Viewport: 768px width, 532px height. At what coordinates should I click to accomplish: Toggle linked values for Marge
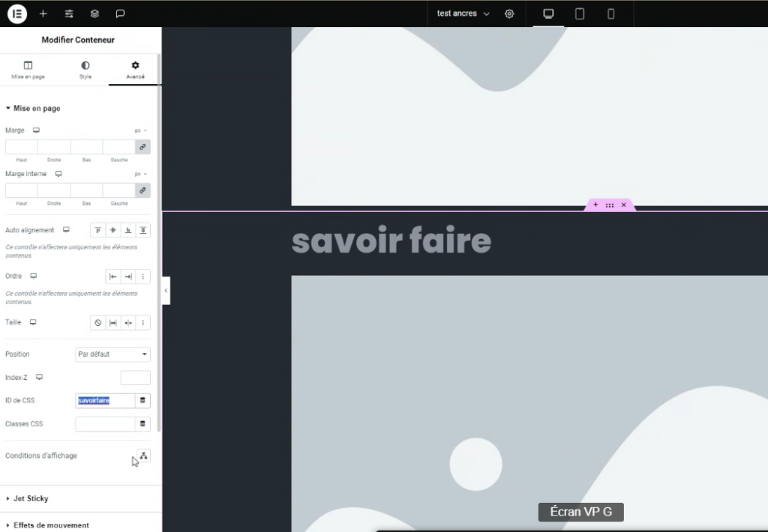tap(142, 147)
